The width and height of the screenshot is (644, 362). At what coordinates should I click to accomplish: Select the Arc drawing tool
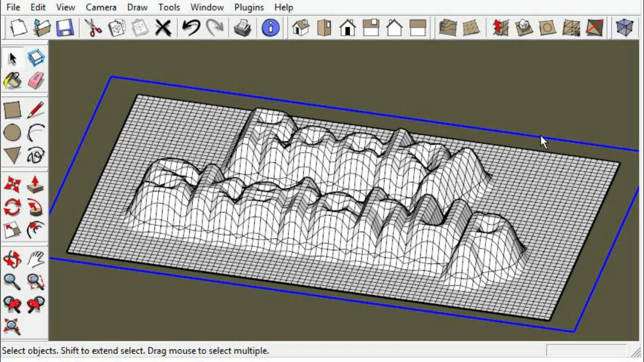[x=36, y=133]
